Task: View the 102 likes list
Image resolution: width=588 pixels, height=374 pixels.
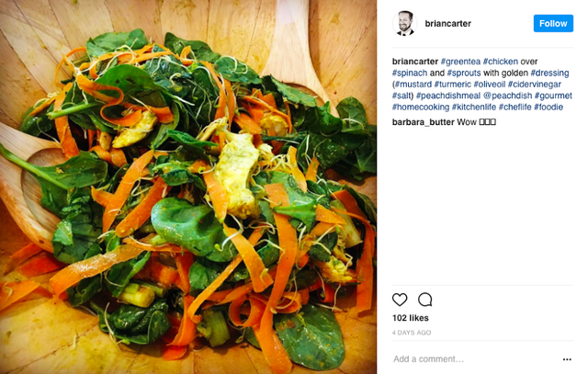Action: pos(411,318)
